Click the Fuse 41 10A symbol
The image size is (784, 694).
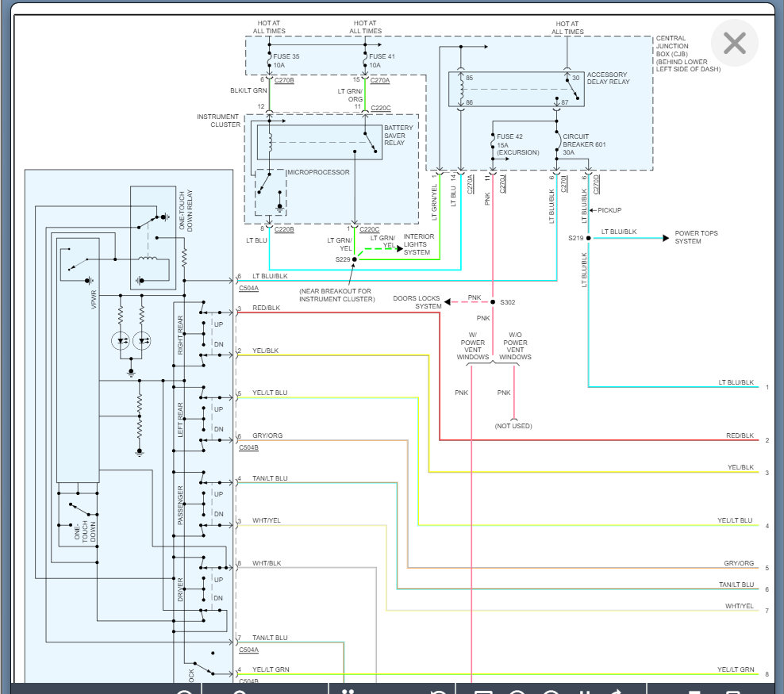pyautogui.click(x=364, y=60)
